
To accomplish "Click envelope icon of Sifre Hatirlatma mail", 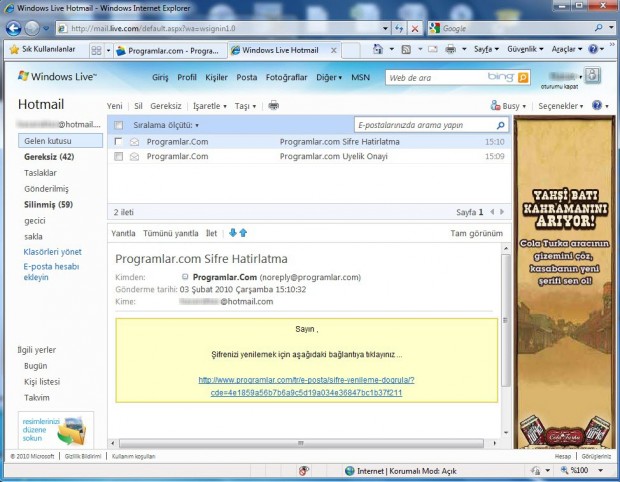I will [x=134, y=142].
